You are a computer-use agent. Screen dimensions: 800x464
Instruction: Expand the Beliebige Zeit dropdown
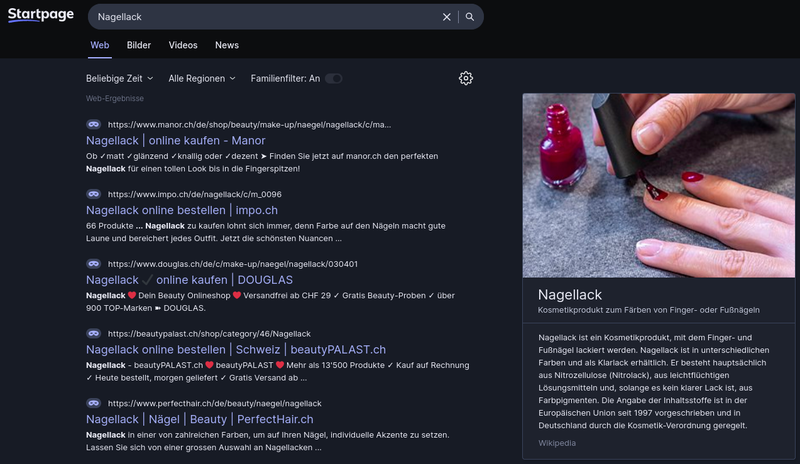point(119,78)
